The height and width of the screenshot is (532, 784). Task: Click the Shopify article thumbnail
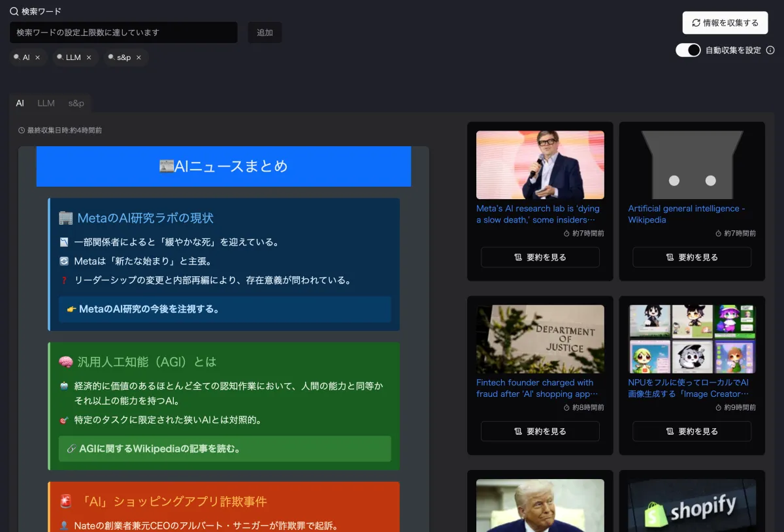coord(691,506)
